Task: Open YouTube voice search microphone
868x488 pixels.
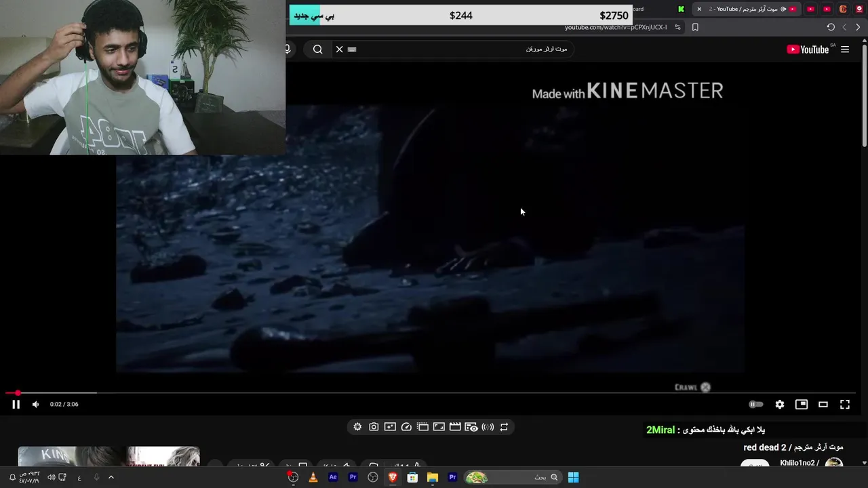Action: click(x=288, y=49)
